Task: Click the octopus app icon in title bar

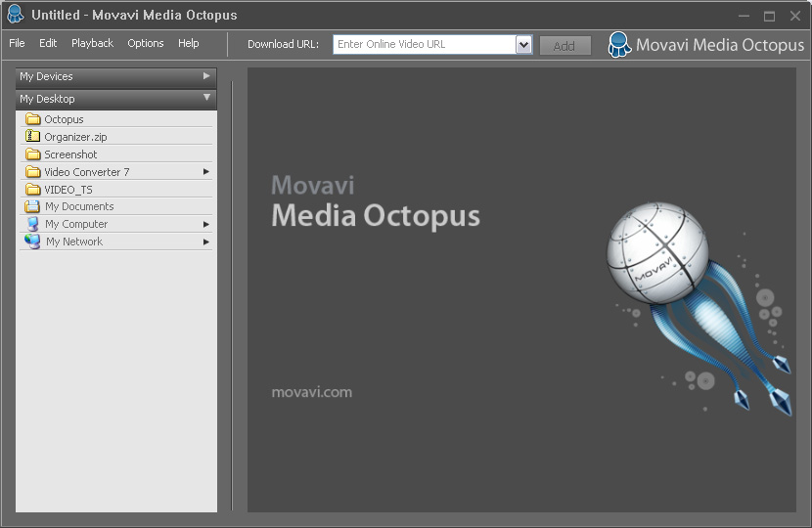Action: [15, 14]
